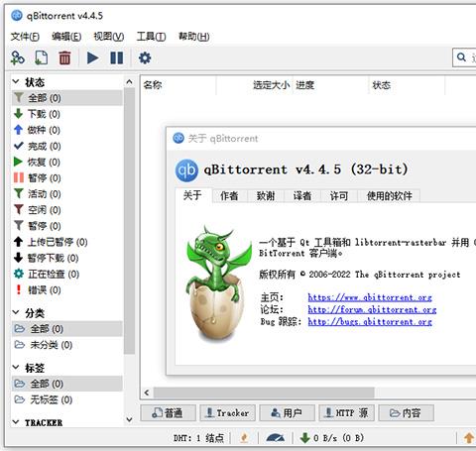
Task: Switch to 作者 tab in About dialog
Action: (x=229, y=196)
